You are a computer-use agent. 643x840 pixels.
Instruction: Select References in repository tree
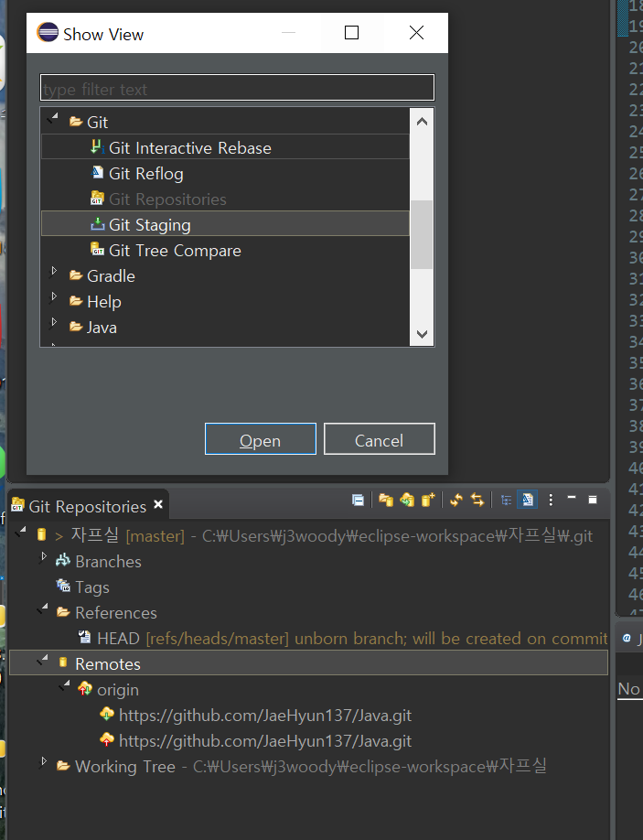[115, 613]
